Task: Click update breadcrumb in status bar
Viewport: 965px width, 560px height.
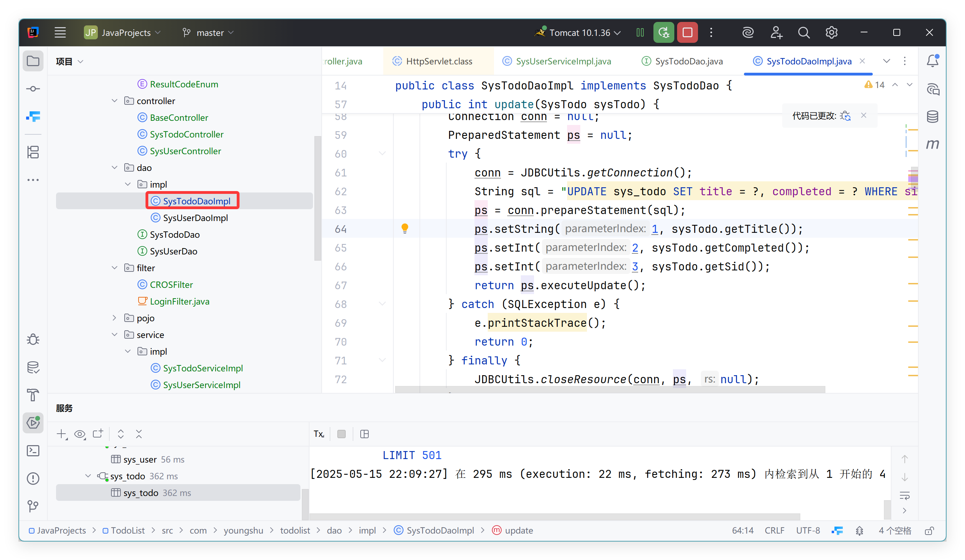Action: point(513,530)
